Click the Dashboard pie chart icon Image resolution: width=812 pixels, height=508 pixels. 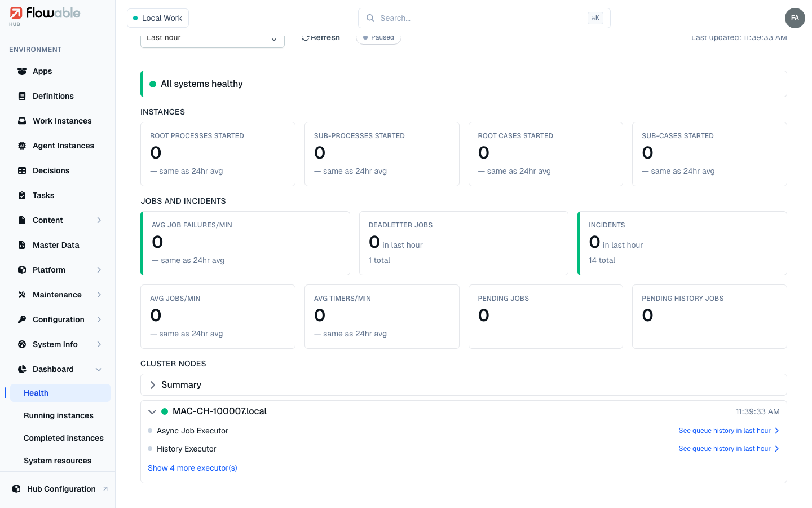[22, 369]
